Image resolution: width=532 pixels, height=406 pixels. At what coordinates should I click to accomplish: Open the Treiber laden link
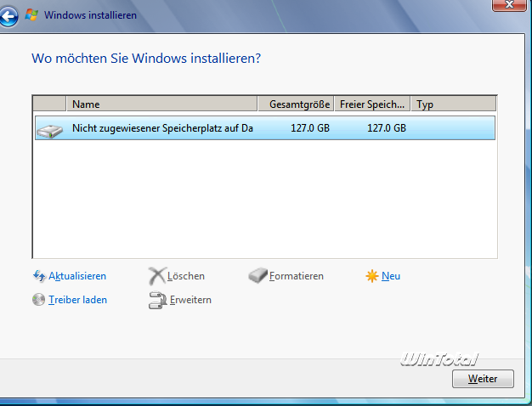tap(77, 300)
